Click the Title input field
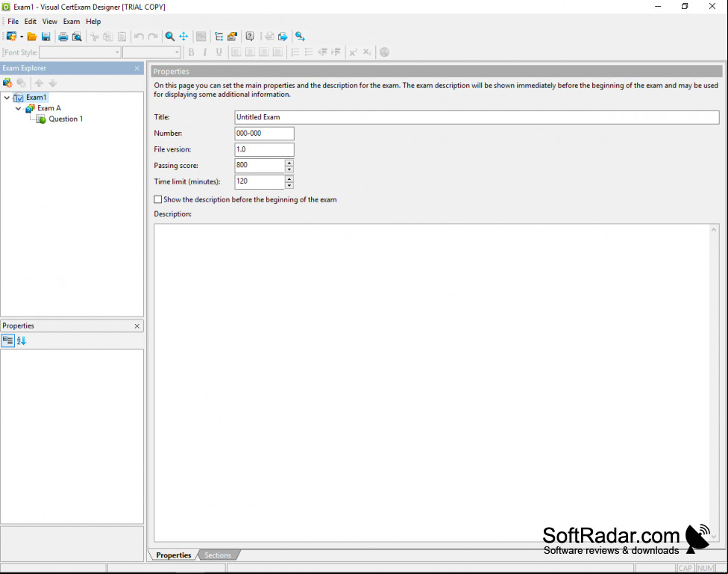Image resolution: width=728 pixels, height=574 pixels. tap(477, 117)
